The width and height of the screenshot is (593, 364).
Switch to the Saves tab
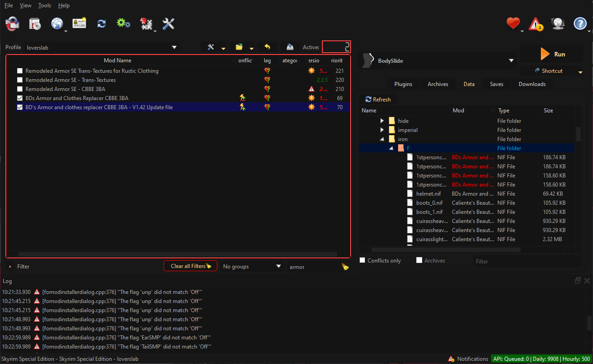pos(496,84)
